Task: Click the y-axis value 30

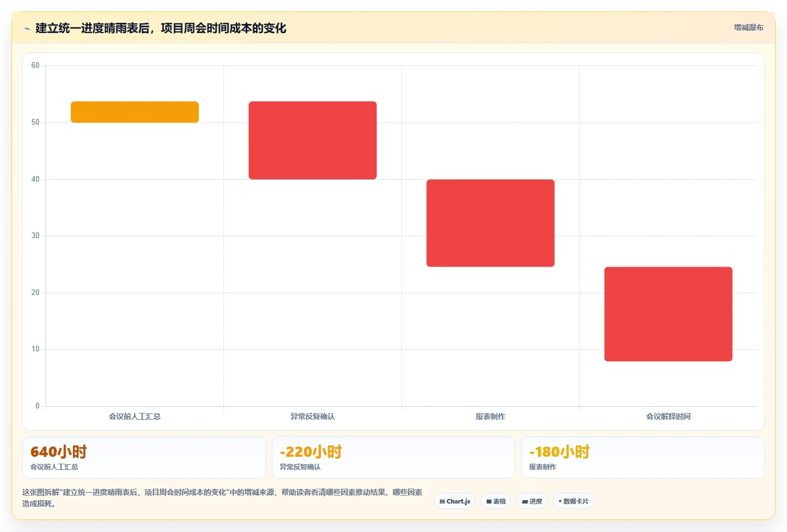Action: (35, 236)
